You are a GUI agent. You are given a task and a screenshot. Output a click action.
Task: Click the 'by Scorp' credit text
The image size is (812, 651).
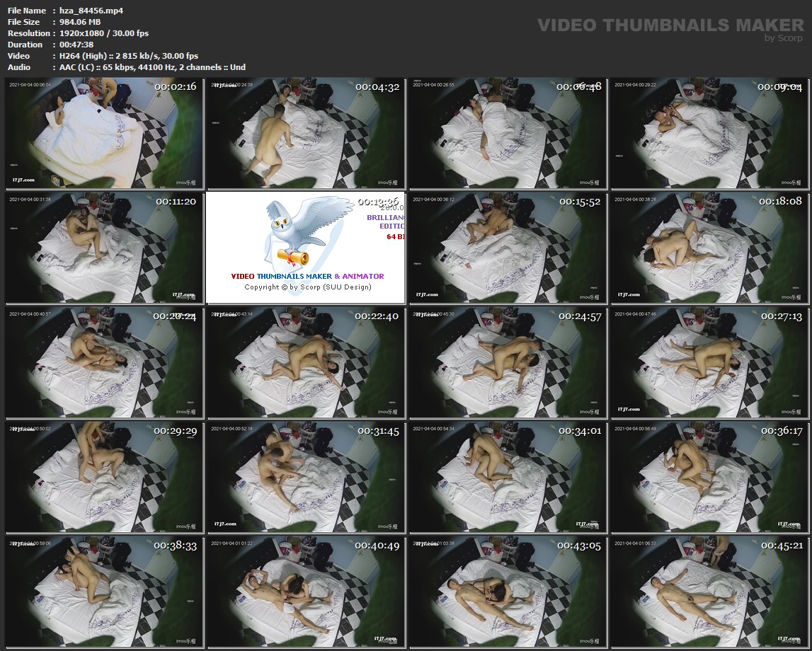coord(784,38)
